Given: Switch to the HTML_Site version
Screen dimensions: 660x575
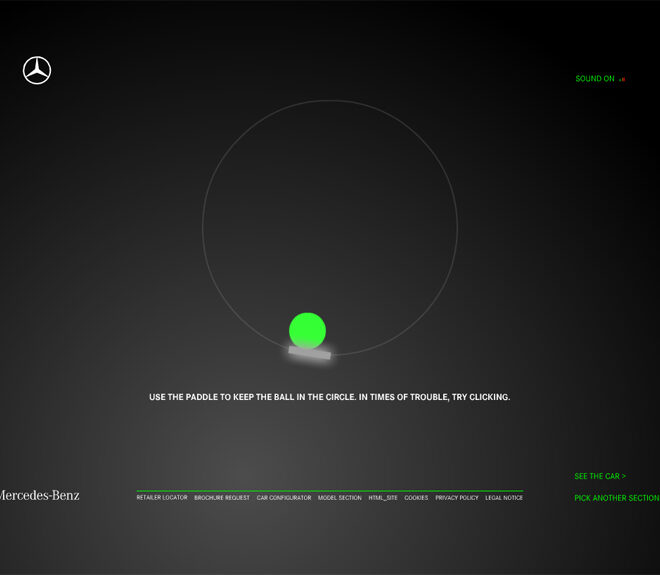Looking at the screenshot, I should pyautogui.click(x=383, y=498).
